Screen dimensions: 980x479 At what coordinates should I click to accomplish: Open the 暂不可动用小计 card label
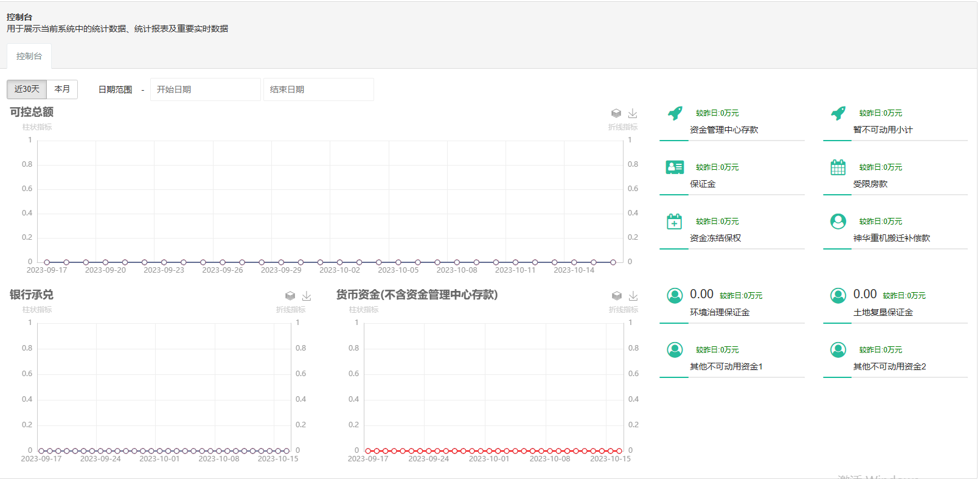click(883, 130)
